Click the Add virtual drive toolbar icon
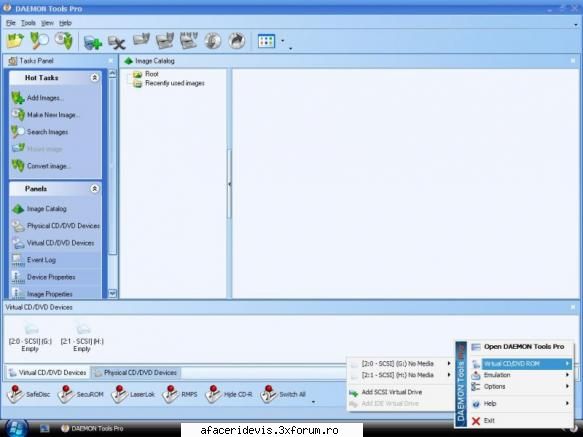Screen dimensions: 583x437 (93, 42)
